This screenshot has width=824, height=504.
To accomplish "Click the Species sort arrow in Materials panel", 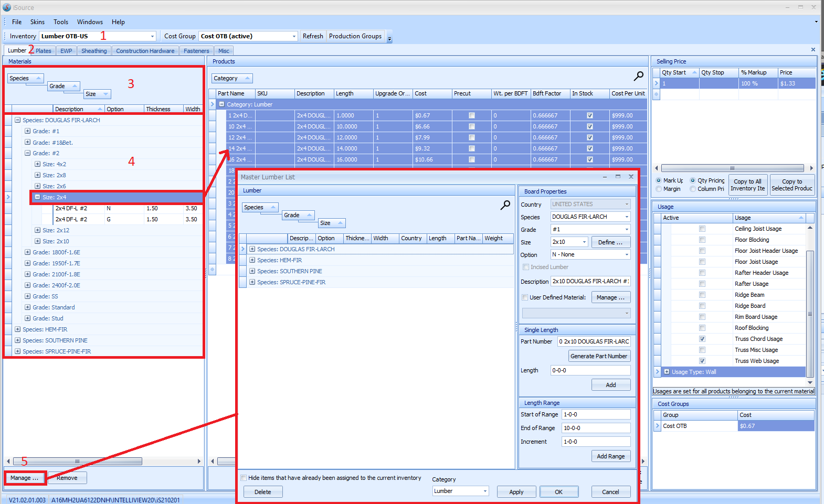I will (38, 78).
